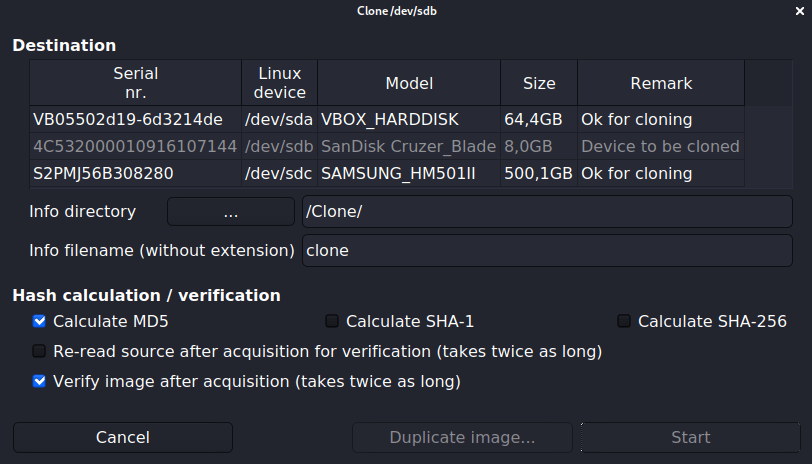Open the Info directory browse button

pos(231,212)
